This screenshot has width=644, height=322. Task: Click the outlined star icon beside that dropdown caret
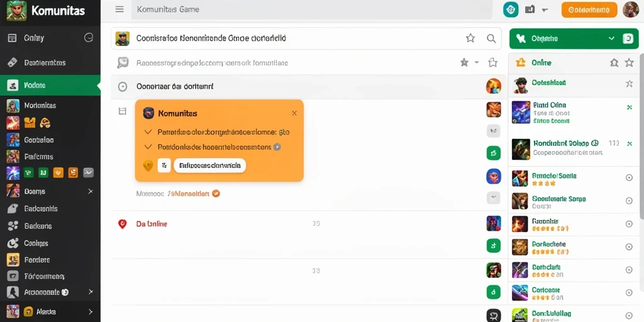pos(493,62)
